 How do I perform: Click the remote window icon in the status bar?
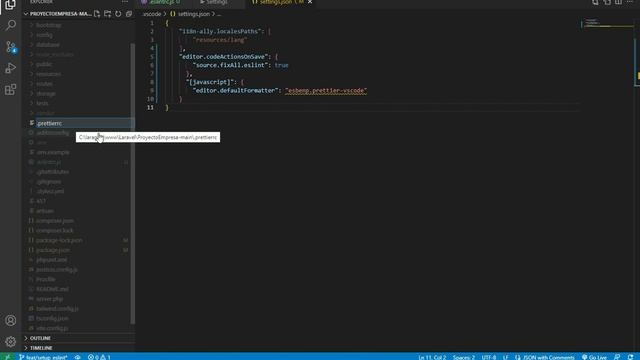point(7,357)
